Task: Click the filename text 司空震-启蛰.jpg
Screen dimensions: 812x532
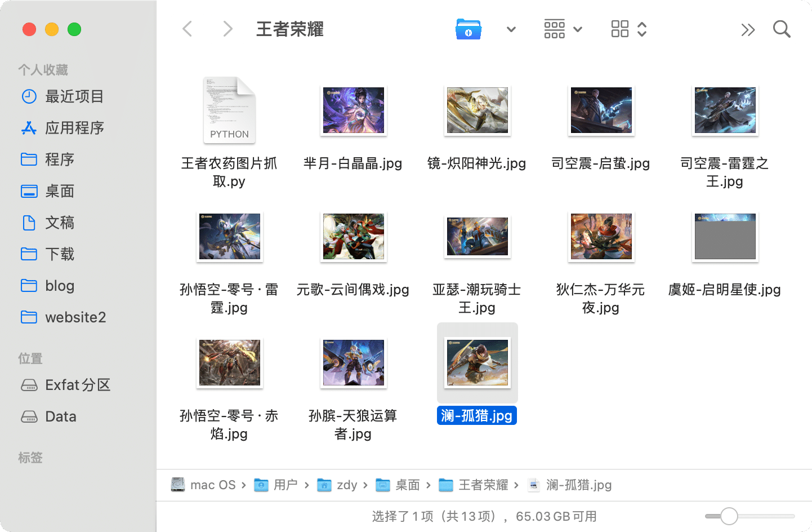Action: 601,163
